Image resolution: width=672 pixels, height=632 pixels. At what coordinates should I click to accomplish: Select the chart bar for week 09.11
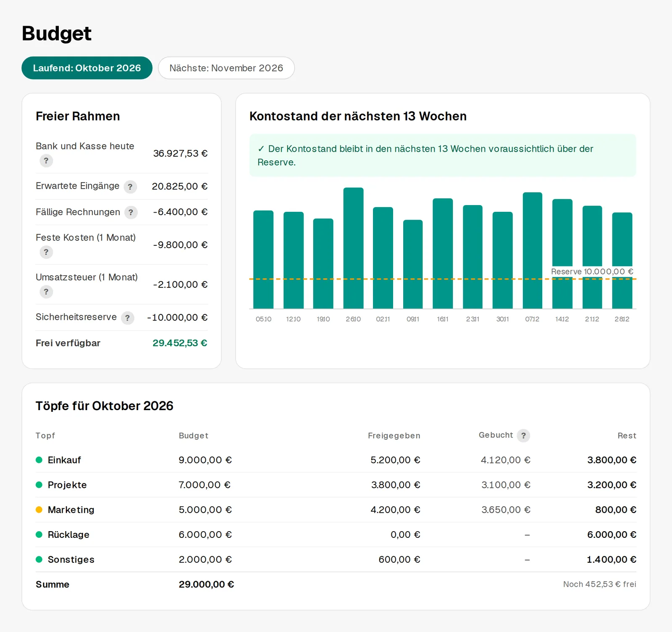[x=413, y=264]
